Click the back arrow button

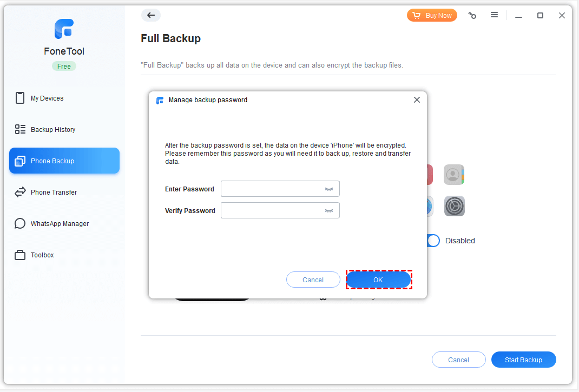pyautogui.click(x=151, y=15)
